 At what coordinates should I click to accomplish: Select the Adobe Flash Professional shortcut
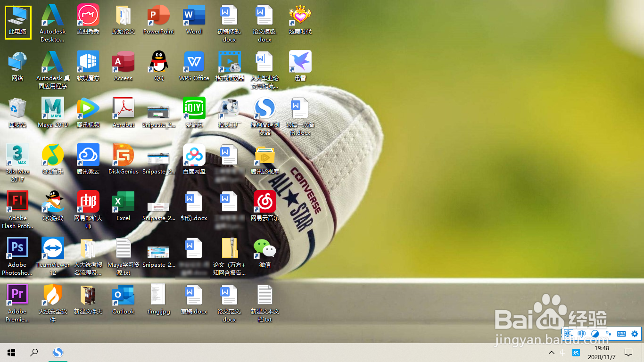[17, 210]
